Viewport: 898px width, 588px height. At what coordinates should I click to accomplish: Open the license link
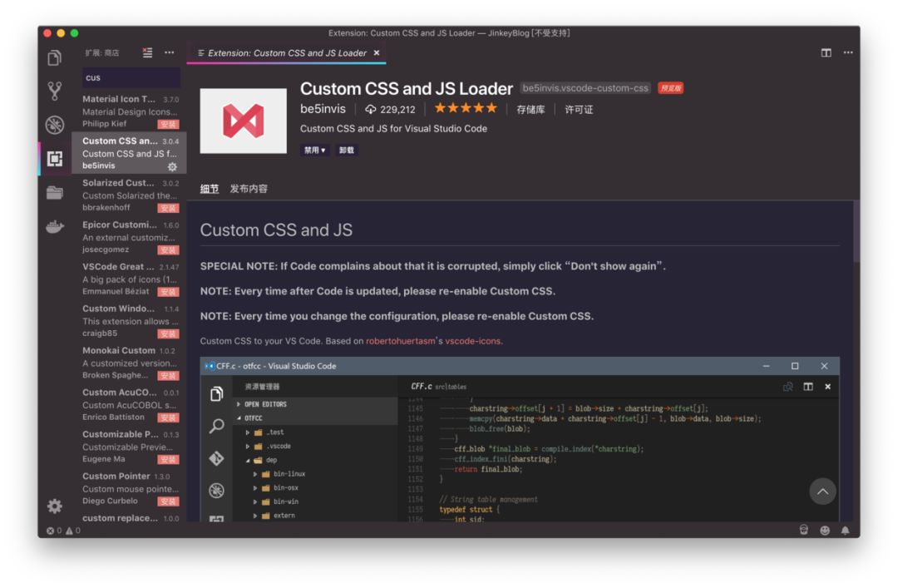(x=579, y=110)
